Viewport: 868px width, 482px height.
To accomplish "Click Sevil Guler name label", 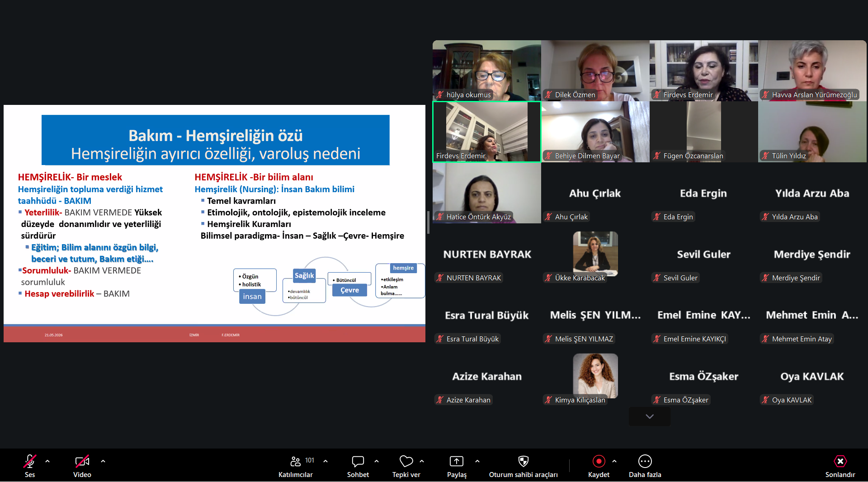I will tap(680, 278).
